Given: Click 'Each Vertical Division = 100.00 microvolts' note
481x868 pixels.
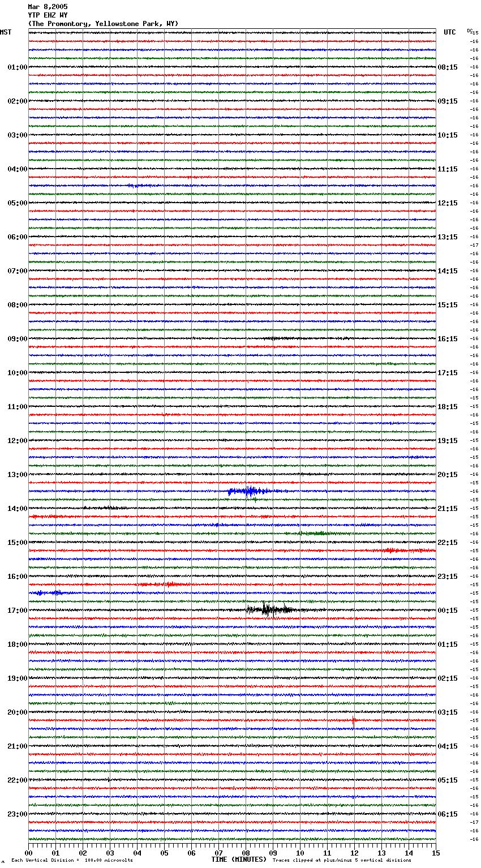Looking at the screenshot, I should pyautogui.click(x=72, y=860).
